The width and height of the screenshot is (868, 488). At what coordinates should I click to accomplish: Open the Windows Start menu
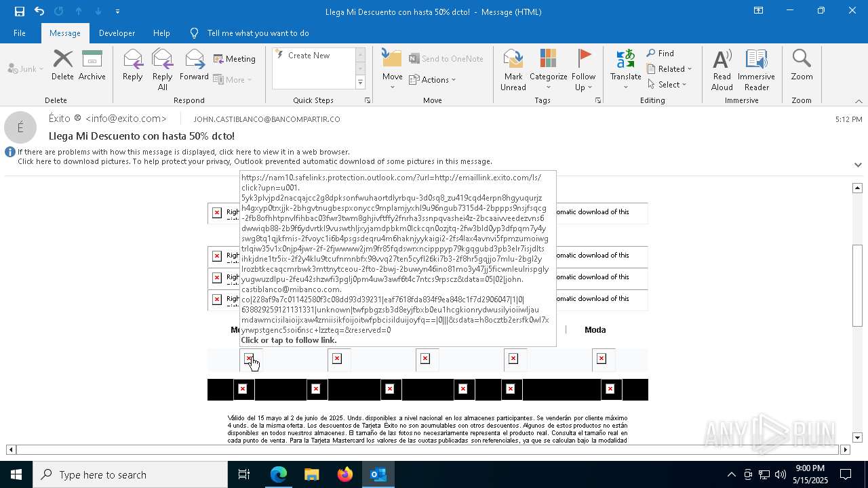(x=16, y=474)
